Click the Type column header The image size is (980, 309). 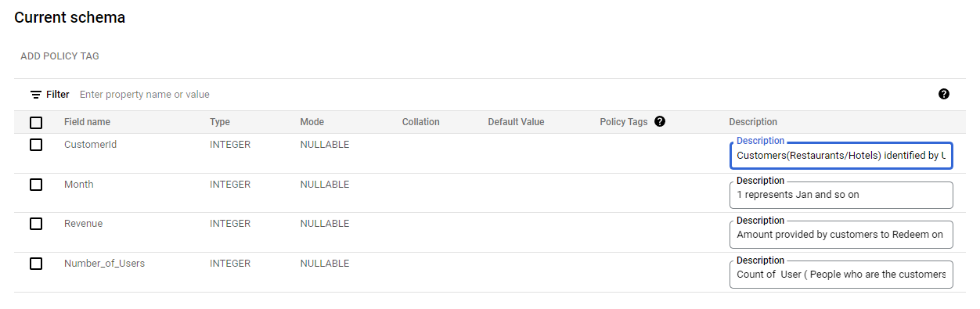pyautogui.click(x=220, y=122)
